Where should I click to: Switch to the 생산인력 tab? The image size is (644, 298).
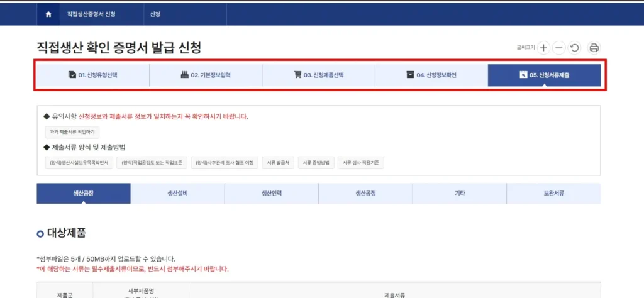pyautogui.click(x=271, y=194)
